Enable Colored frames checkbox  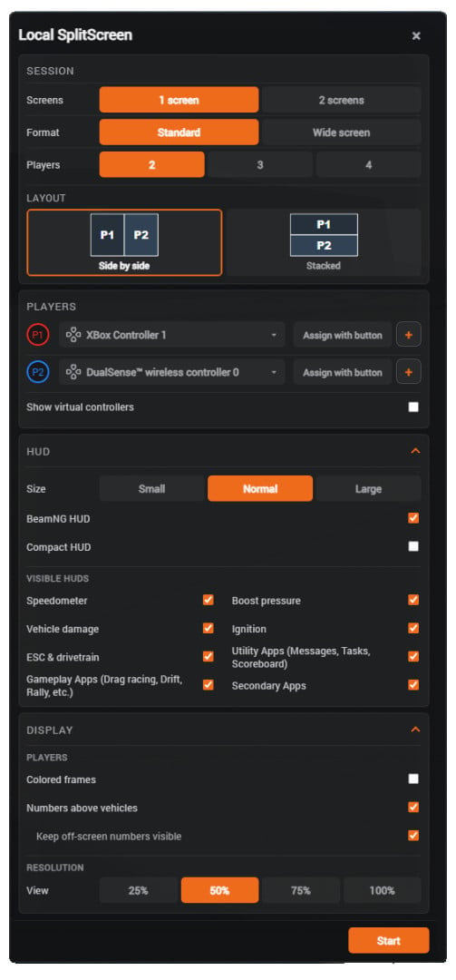[413, 779]
